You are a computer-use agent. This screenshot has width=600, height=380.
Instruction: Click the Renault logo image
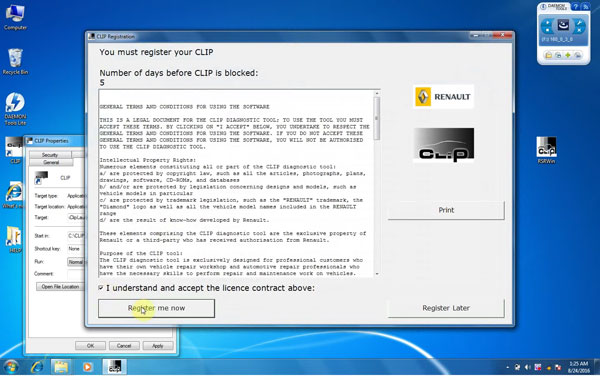[x=443, y=97]
